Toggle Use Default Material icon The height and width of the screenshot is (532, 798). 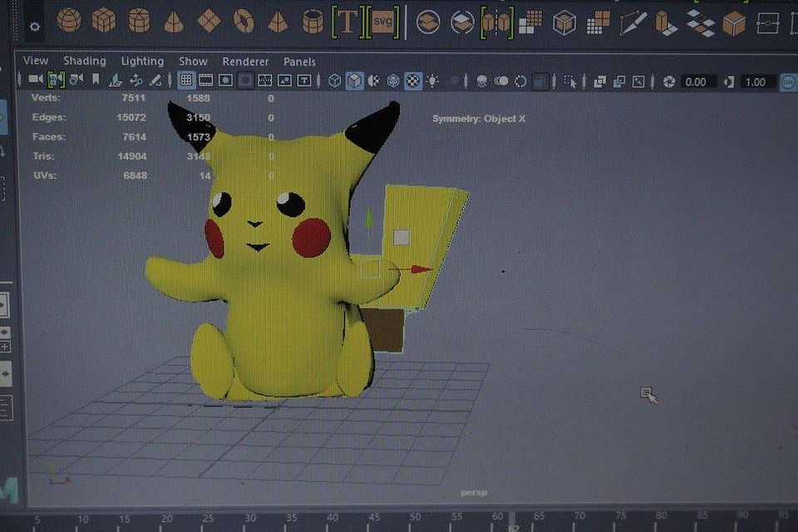pos(373,81)
